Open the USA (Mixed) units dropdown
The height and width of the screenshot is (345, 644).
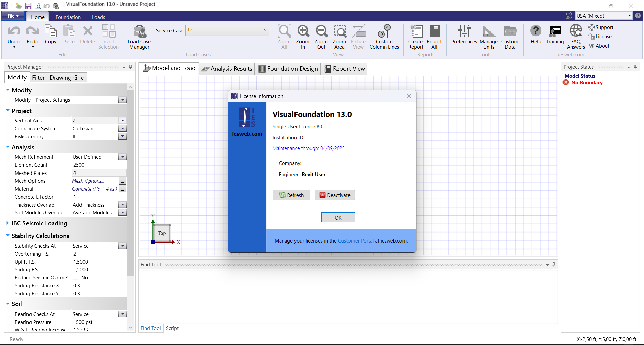pyautogui.click(x=604, y=16)
